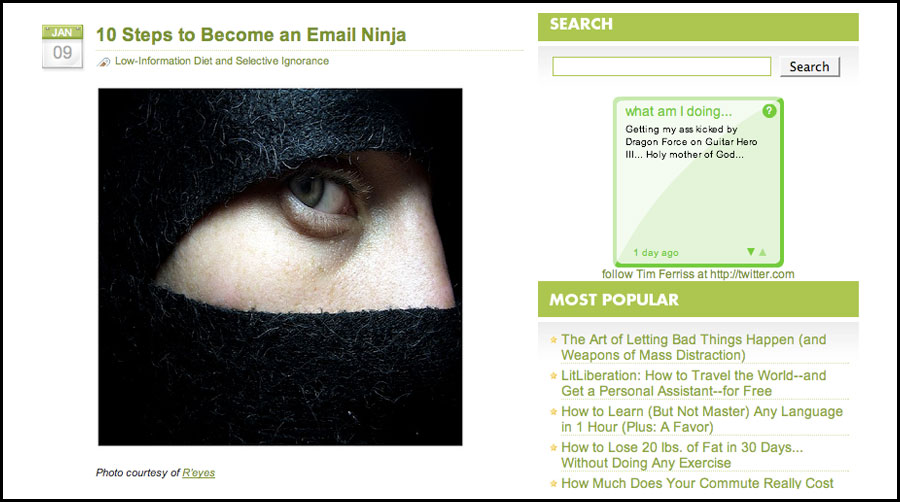Click the star beside How to Learn Any Language

click(553, 411)
